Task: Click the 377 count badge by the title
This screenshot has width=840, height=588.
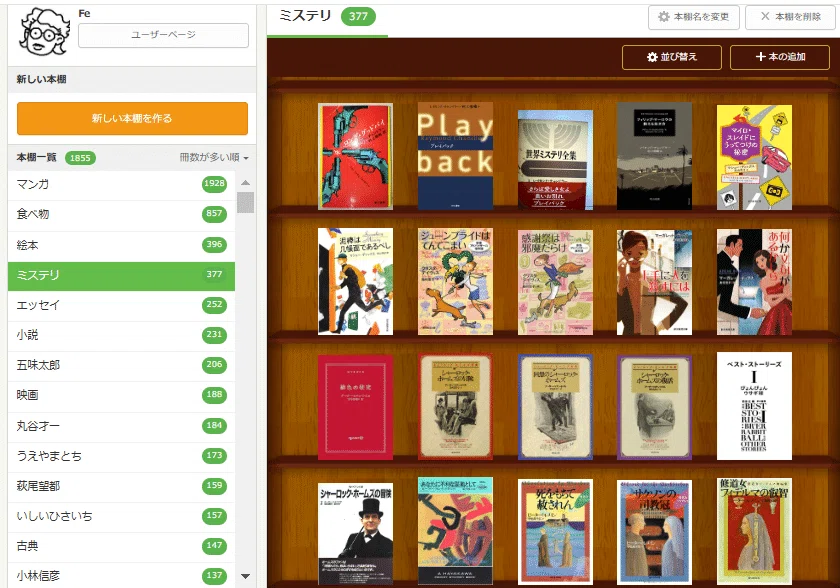Action: [358, 17]
